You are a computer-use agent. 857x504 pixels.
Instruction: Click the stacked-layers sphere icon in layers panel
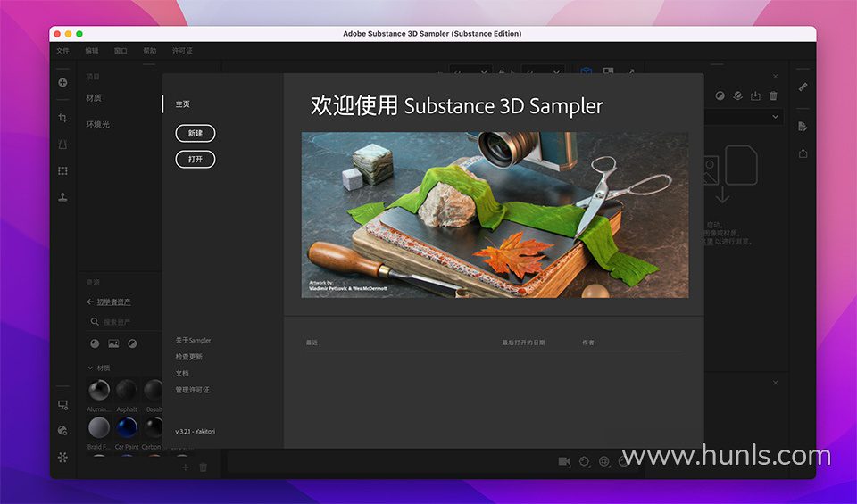click(738, 95)
